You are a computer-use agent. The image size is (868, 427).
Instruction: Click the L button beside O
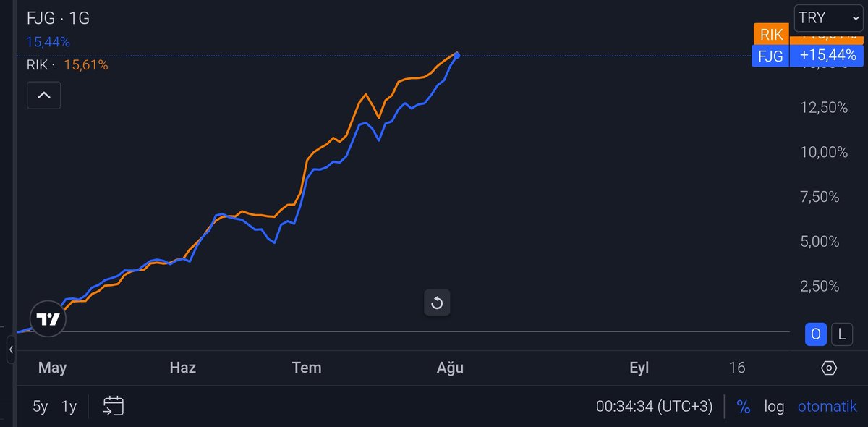(x=841, y=334)
